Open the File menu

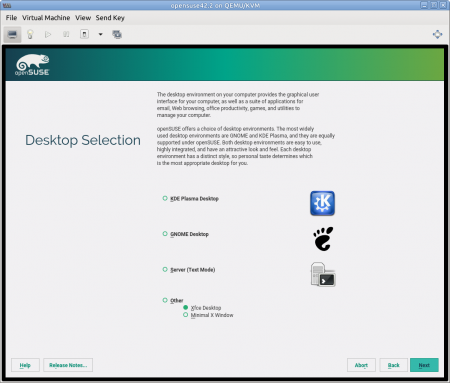coord(11,18)
